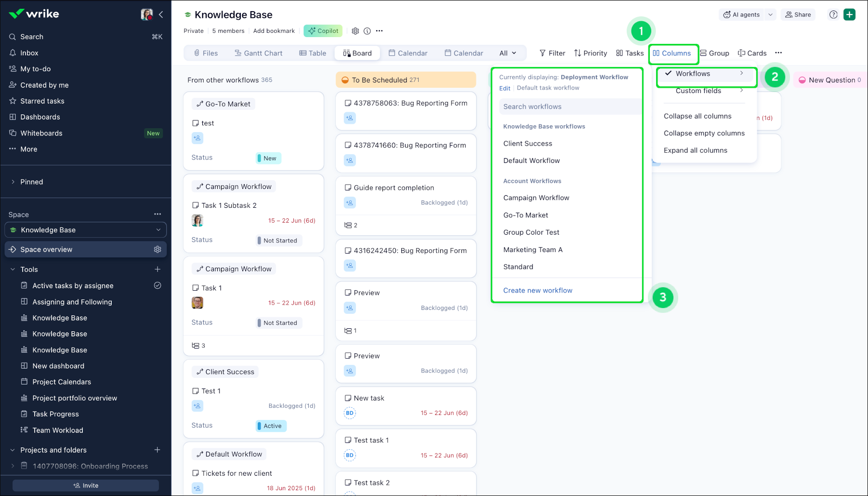This screenshot has width=868, height=496.
Task: Switch to the Gantt Chart tab
Action: (258, 53)
